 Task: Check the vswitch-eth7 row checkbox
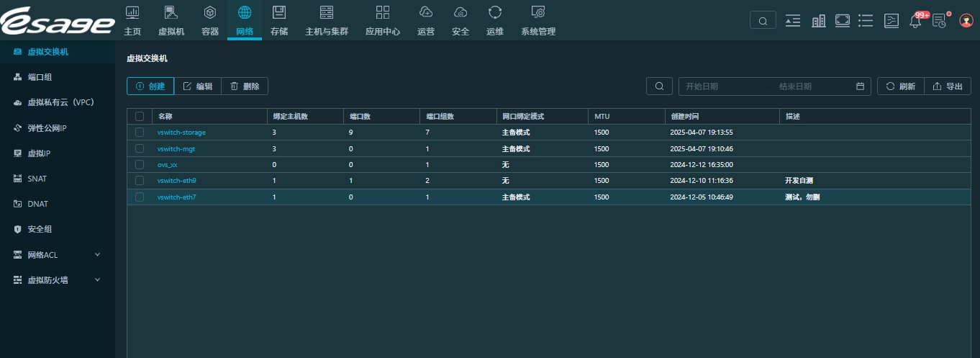140,197
